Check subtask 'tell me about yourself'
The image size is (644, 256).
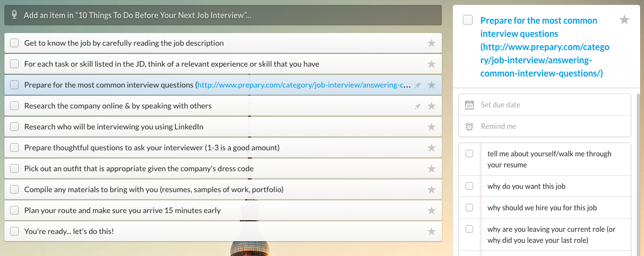[x=469, y=154]
